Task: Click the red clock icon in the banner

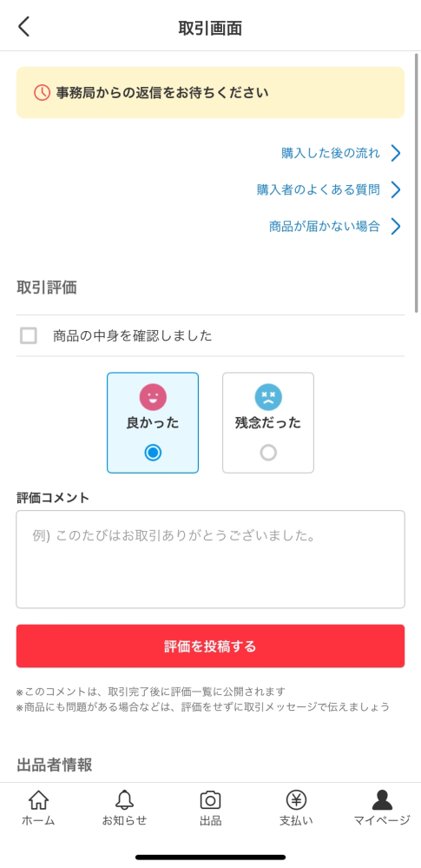Action: point(42,92)
